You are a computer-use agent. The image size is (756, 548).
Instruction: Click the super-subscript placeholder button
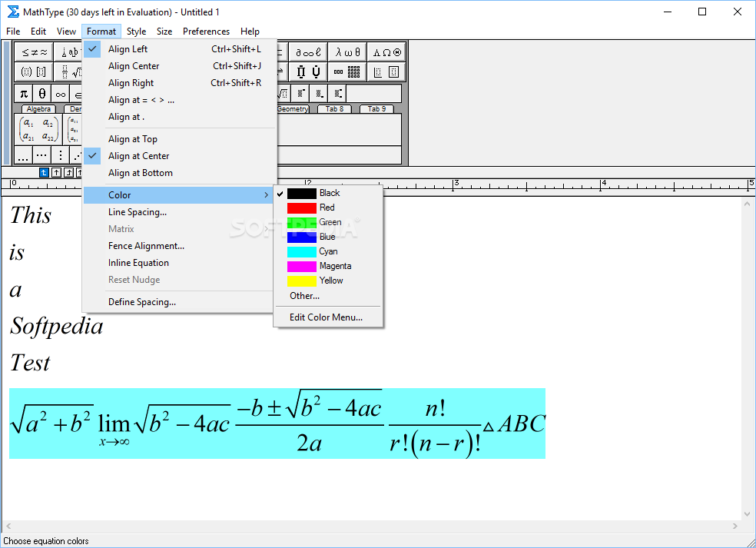(x=337, y=94)
